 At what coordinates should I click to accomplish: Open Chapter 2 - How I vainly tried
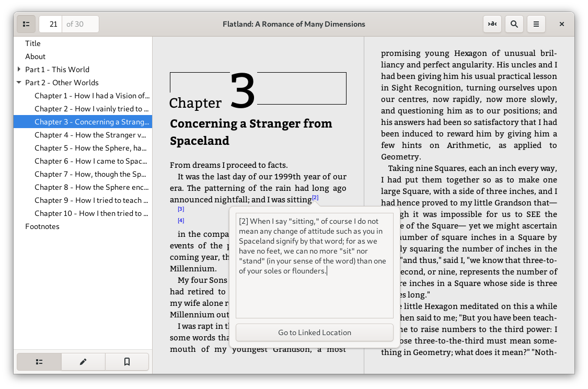tap(83, 109)
